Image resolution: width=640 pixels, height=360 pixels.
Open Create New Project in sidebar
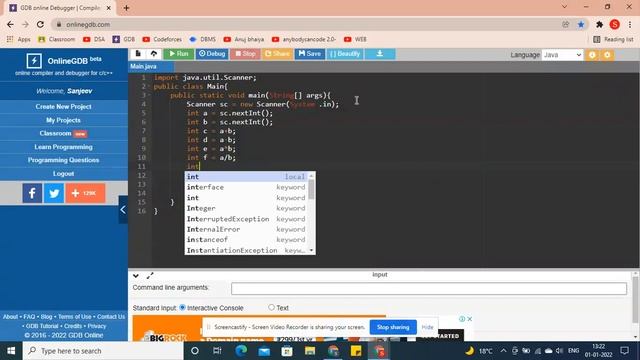[x=63, y=107]
